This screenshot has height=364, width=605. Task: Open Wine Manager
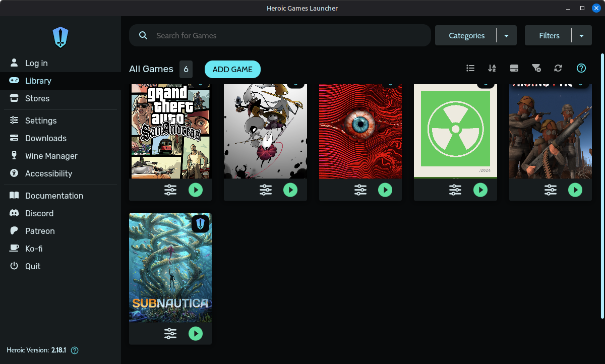click(x=60, y=156)
